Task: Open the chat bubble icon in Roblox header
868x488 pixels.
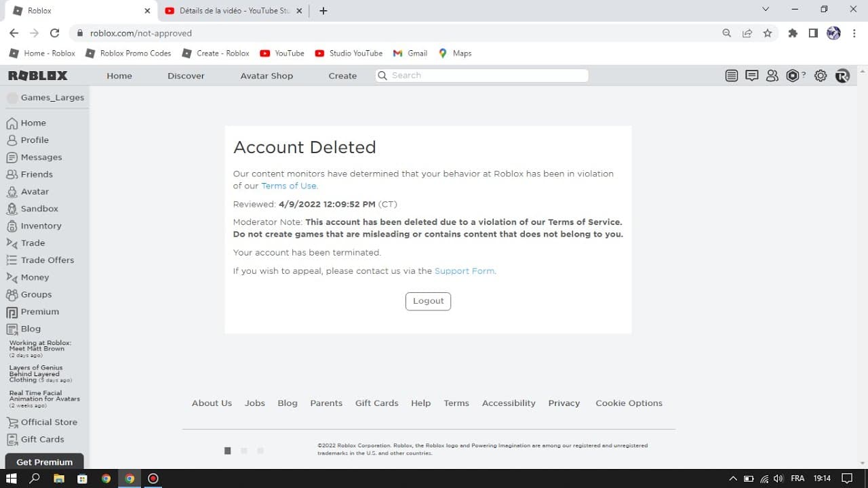Action: 751,76
